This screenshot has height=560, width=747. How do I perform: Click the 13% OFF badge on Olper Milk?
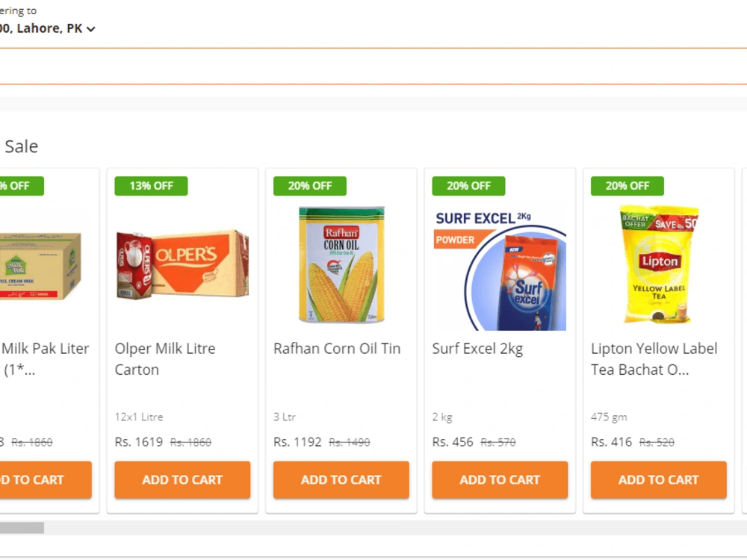coord(150,185)
